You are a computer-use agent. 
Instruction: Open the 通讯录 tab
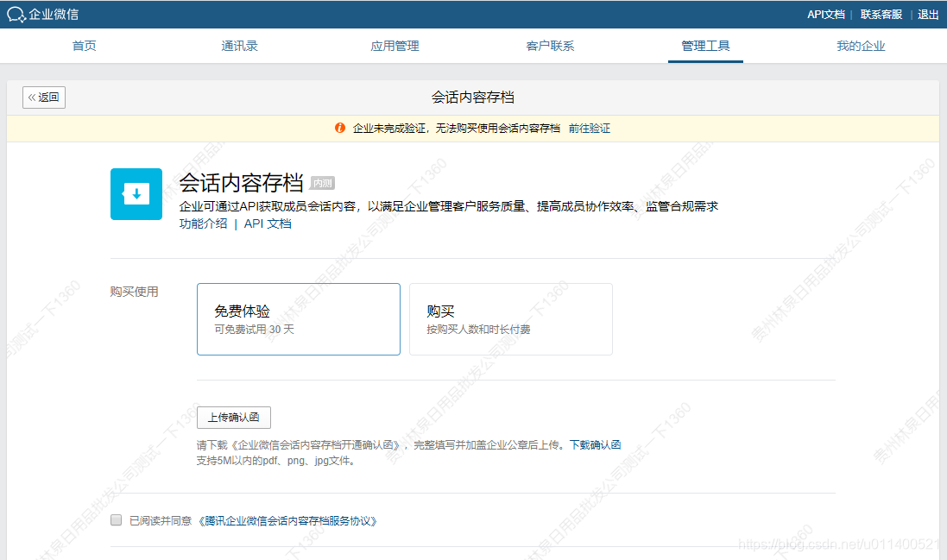pos(240,46)
